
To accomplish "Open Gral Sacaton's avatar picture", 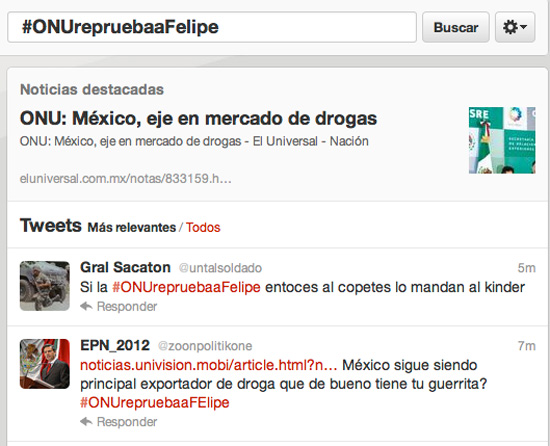I will (45, 286).
